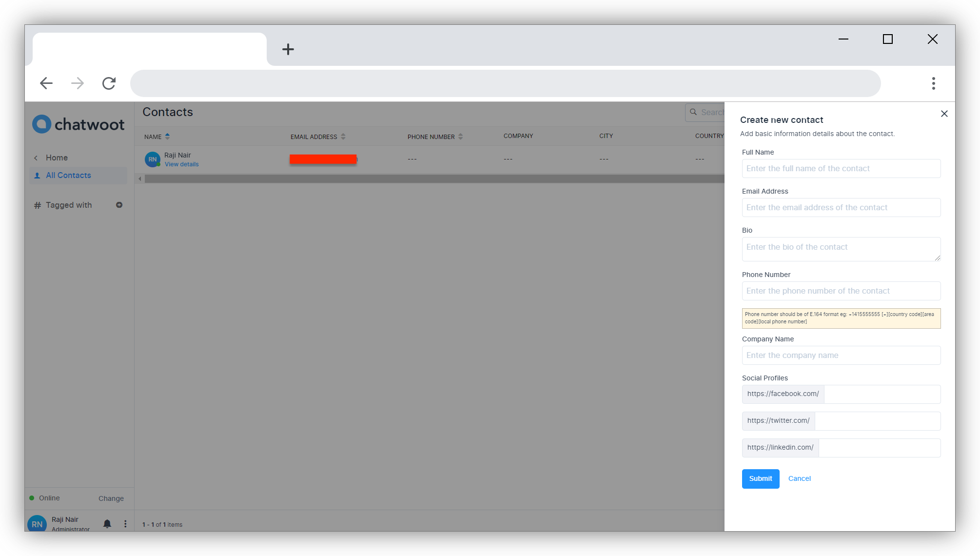Click the three-dot menu icon for Raji Nair
Image resolution: width=980 pixels, height=556 pixels.
[124, 524]
